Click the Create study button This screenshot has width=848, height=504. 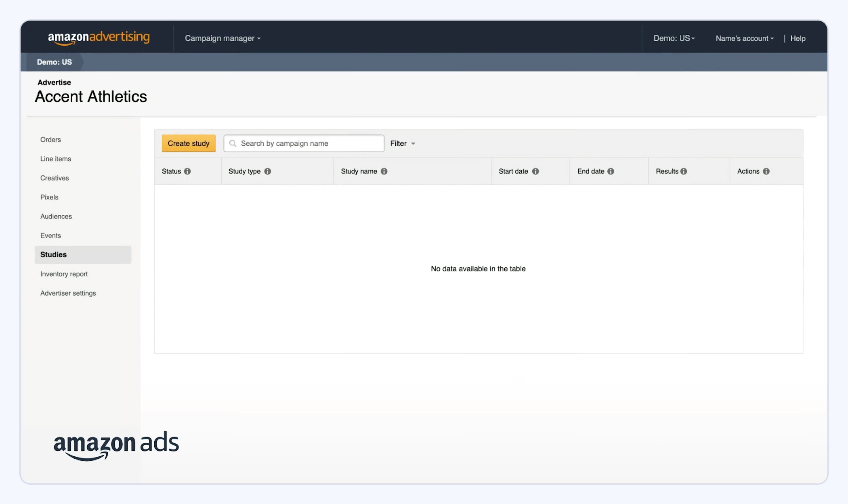point(188,143)
